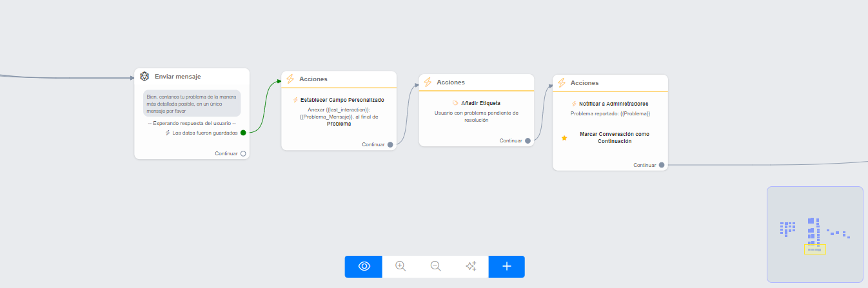The height and width of the screenshot is (288, 868).
Task: Select the Enviar mensaje node title
Action: coord(177,76)
